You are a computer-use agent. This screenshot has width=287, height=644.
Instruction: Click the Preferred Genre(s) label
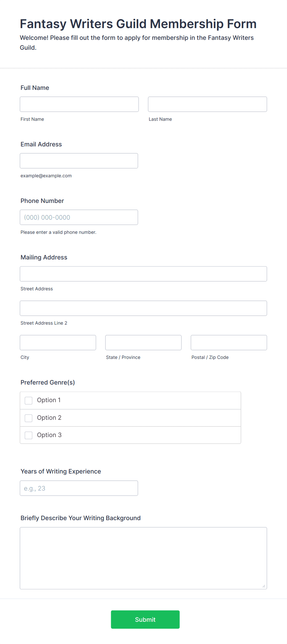click(x=48, y=382)
